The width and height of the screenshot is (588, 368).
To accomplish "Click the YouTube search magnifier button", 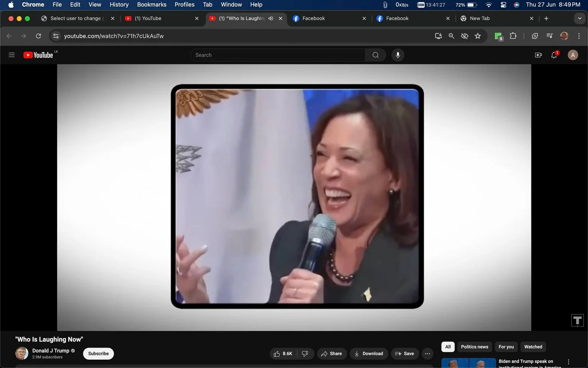I will (376, 55).
